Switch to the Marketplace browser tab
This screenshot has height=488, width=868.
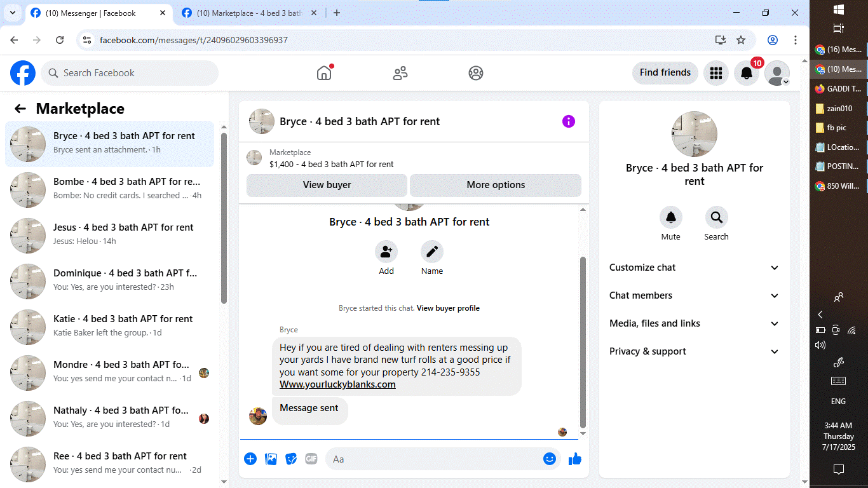pyautogui.click(x=249, y=13)
